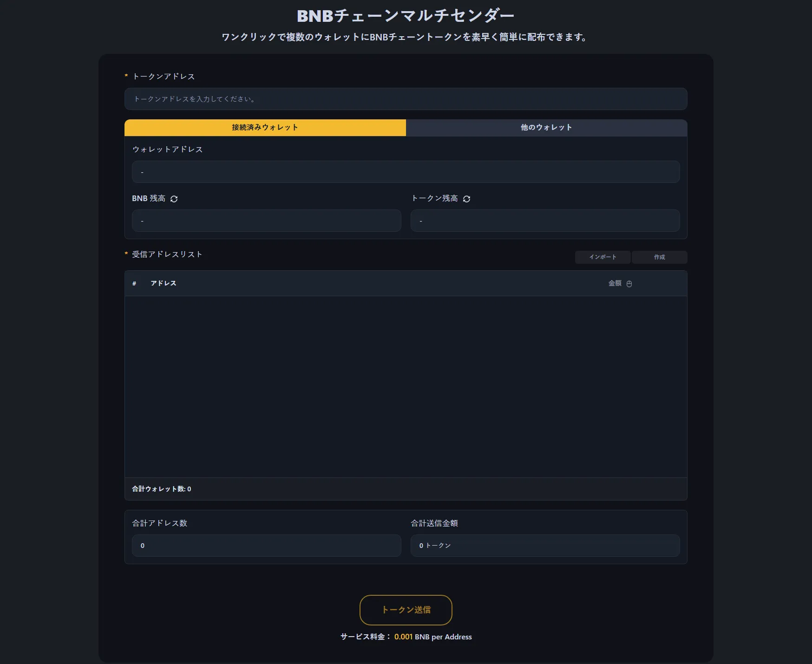Image resolution: width=812 pixels, height=664 pixels.
Task: Click the BNBチェーンマルチセンダー page title
Action: [406, 16]
